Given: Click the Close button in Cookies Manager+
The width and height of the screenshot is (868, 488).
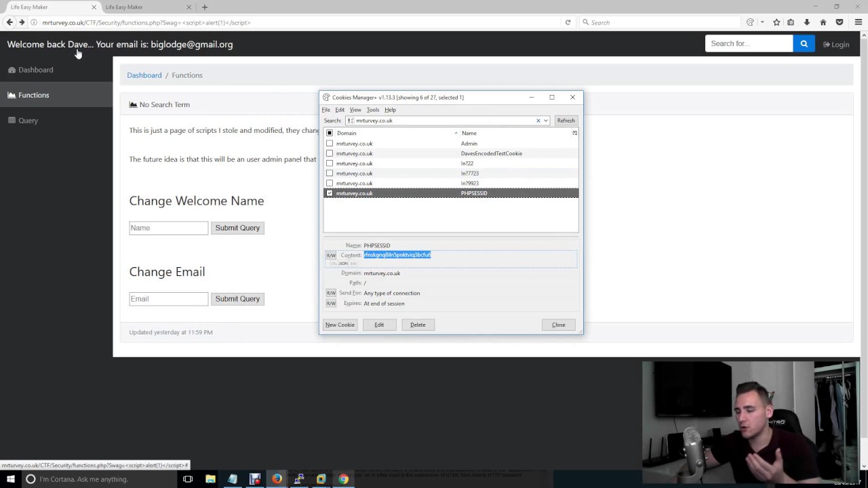Looking at the screenshot, I should pos(559,325).
